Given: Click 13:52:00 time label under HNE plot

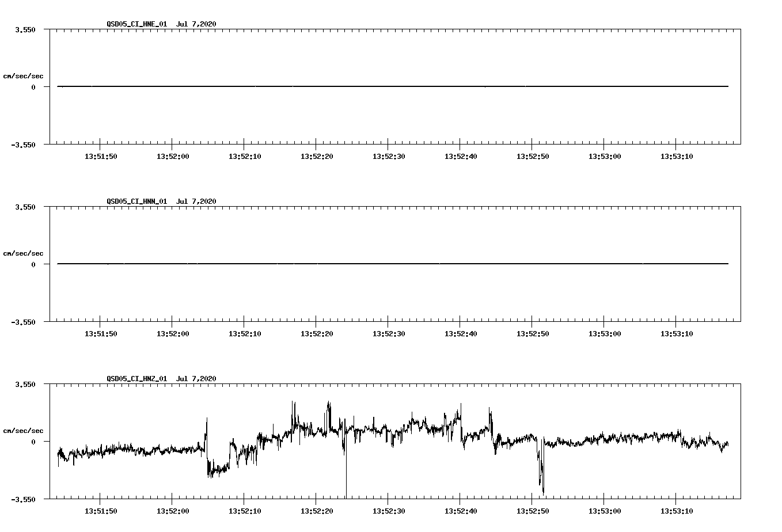Looking at the screenshot, I should [x=173, y=156].
